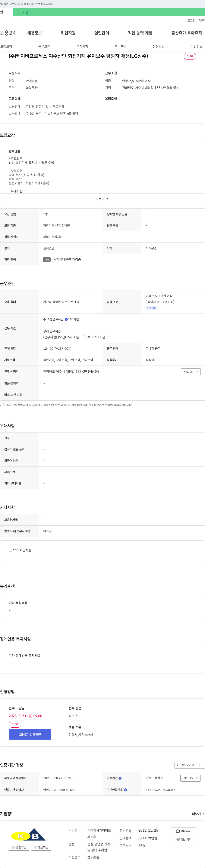Switch to 기업 tab
Screen dimensions: 205x868
[26, 12]
